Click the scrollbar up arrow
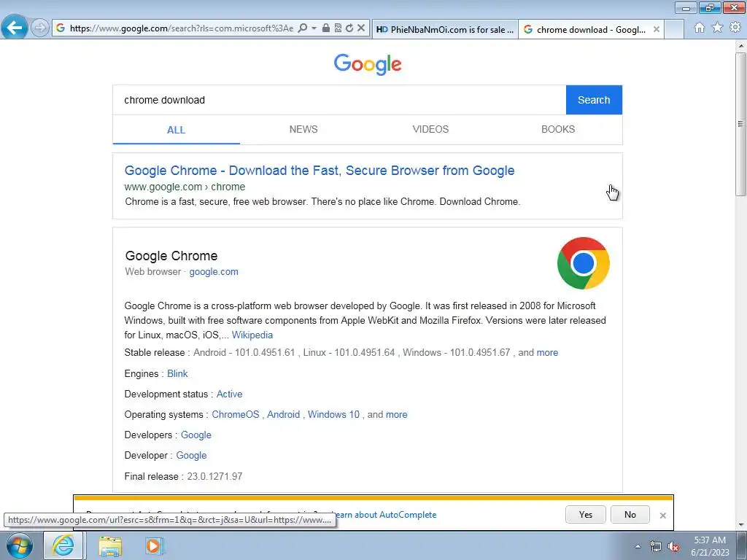The image size is (747, 560). [x=740, y=46]
